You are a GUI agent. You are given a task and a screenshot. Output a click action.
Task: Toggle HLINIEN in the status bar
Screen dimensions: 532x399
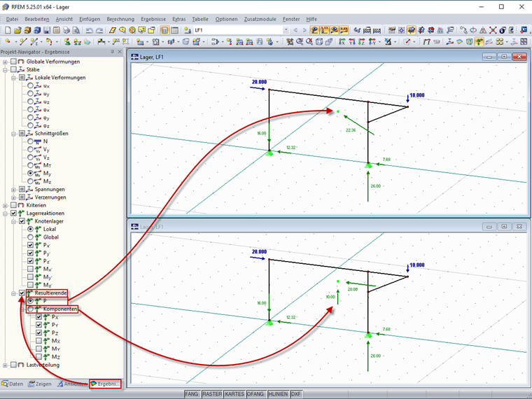coord(278,394)
